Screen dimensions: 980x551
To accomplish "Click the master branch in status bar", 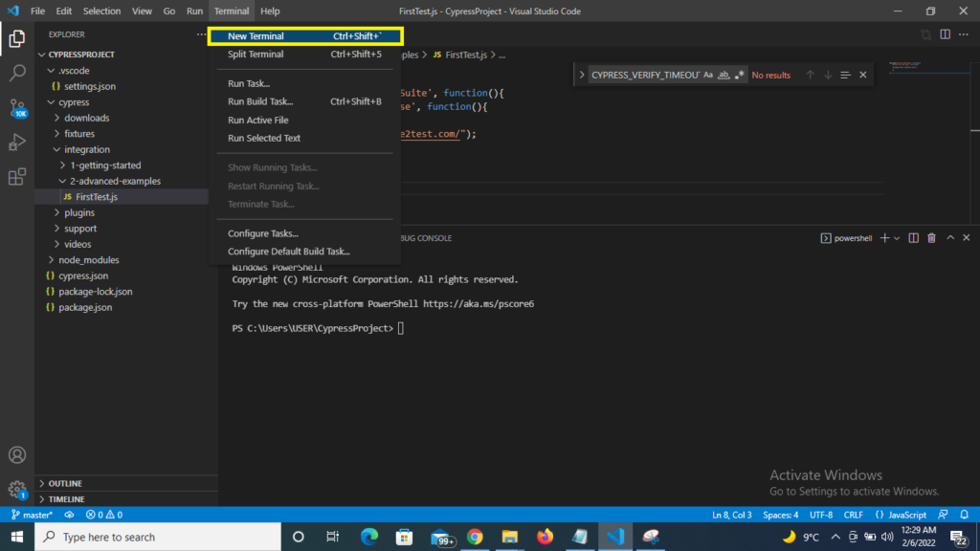I will pos(32,515).
